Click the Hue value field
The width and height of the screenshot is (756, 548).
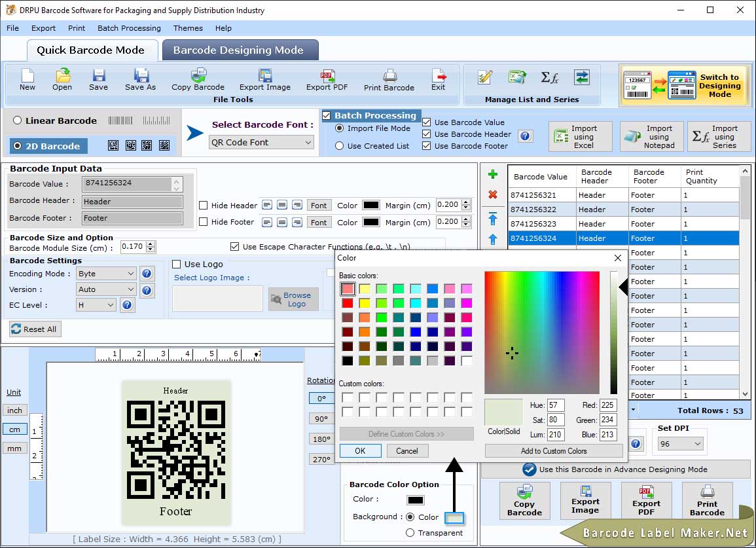[x=556, y=405]
